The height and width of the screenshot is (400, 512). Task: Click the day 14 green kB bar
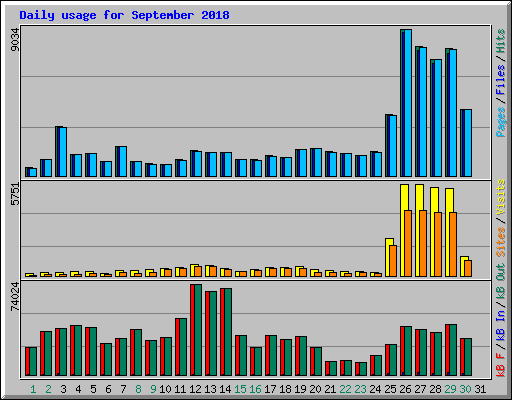(228, 332)
